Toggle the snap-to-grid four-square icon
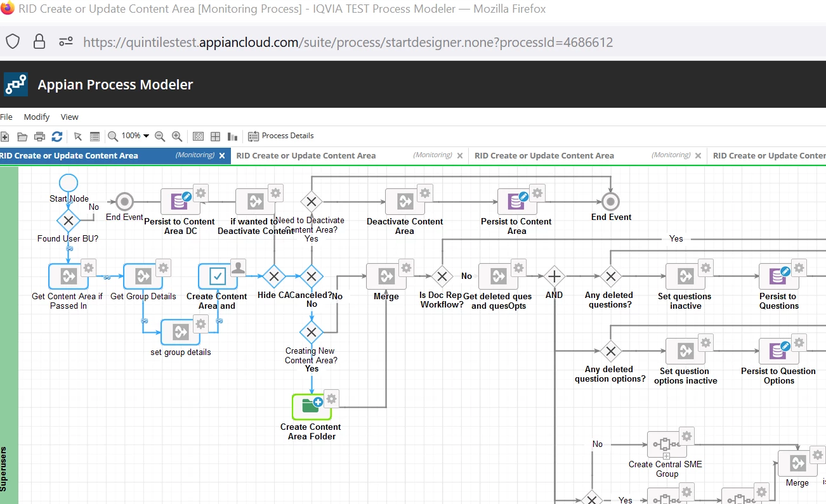The width and height of the screenshot is (826, 504). [215, 136]
